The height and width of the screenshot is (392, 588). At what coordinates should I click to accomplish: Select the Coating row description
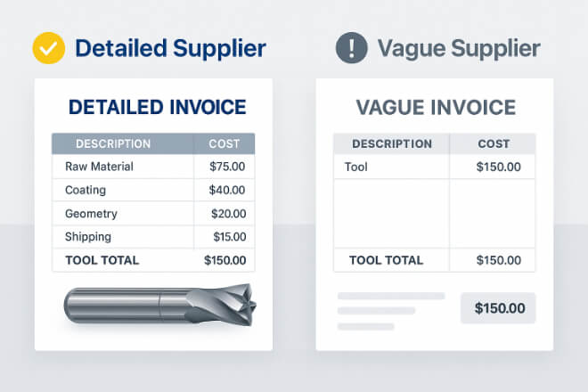(86, 190)
